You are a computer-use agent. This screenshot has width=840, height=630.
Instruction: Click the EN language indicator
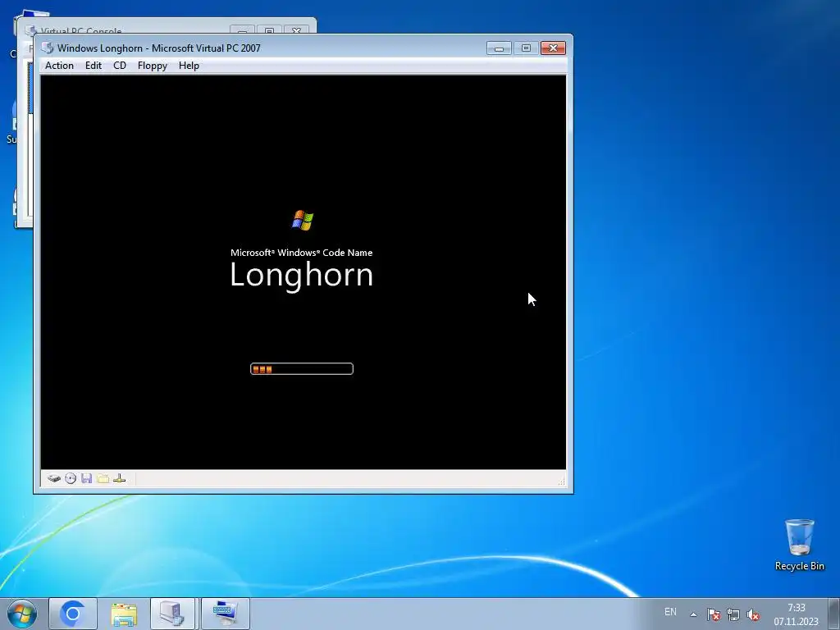click(x=670, y=612)
